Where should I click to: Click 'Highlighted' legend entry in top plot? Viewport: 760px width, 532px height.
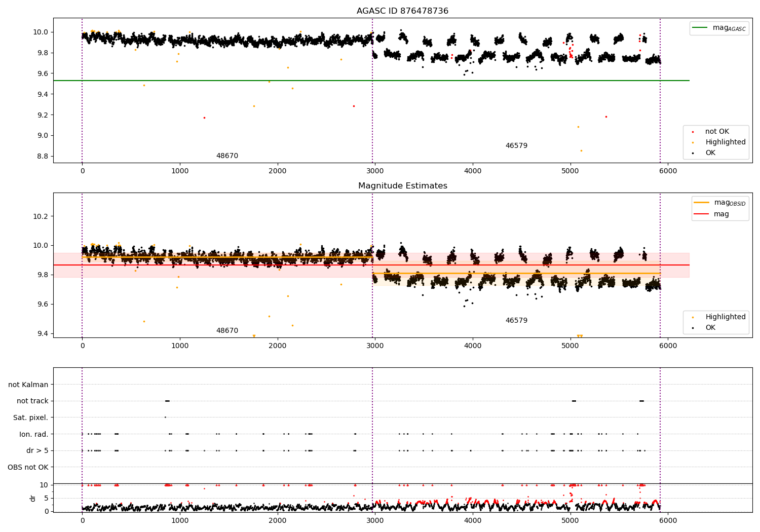click(719, 142)
